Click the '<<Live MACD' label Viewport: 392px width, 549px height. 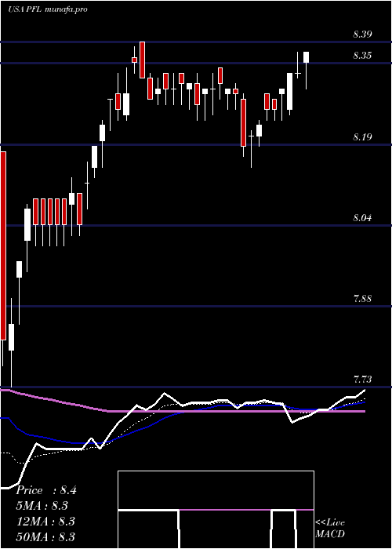click(x=330, y=529)
